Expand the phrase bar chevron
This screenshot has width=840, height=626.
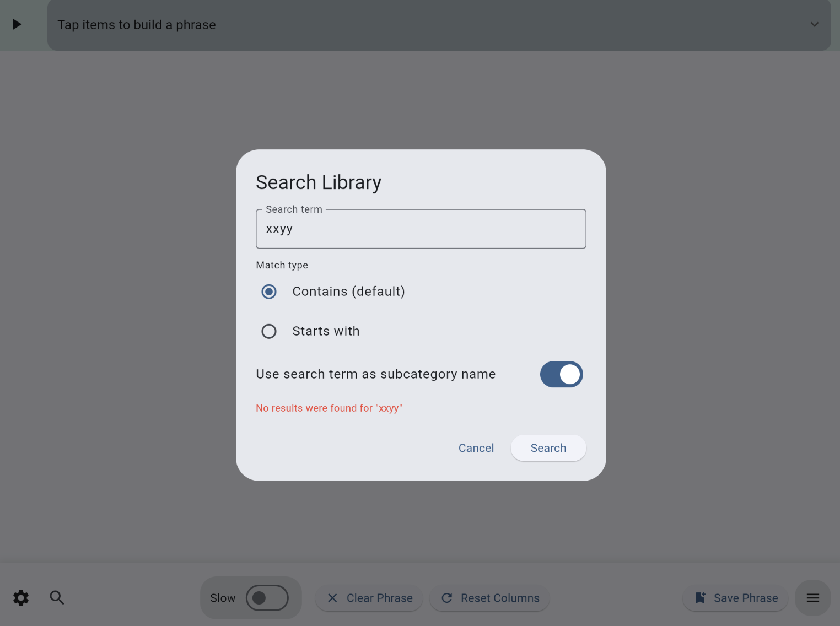[x=814, y=25]
